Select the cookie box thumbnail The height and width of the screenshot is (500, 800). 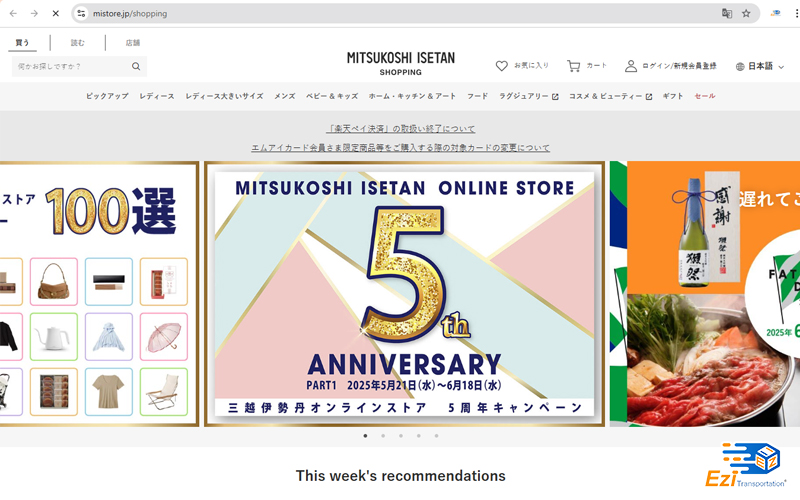point(54,392)
